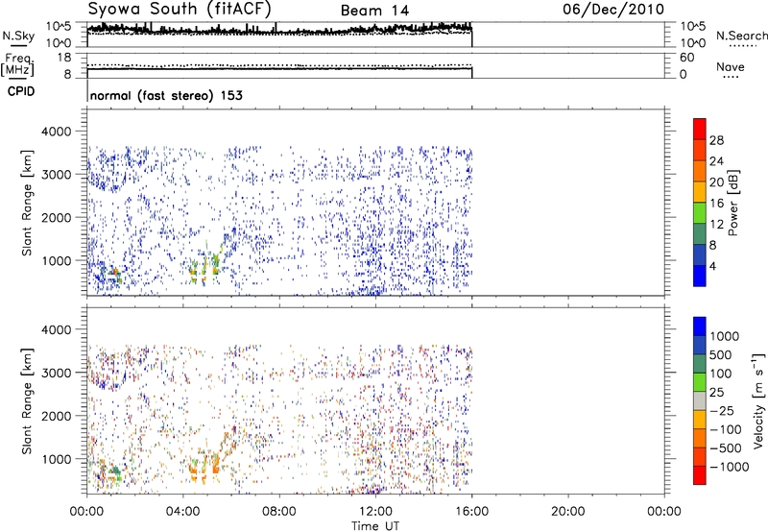This screenshot has height=532, width=768.
Task: Click the 'Freq. [MHz]' label
Action: click(x=17, y=64)
